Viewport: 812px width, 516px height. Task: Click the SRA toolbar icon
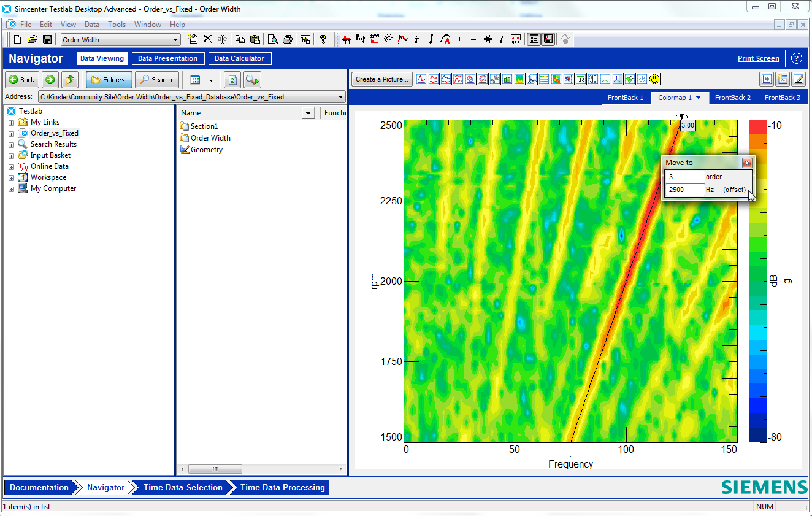coord(516,39)
